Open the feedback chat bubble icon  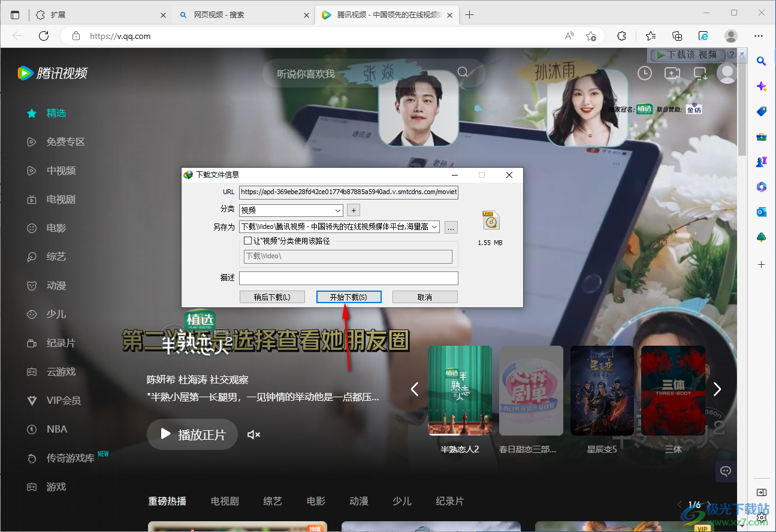coord(726,471)
